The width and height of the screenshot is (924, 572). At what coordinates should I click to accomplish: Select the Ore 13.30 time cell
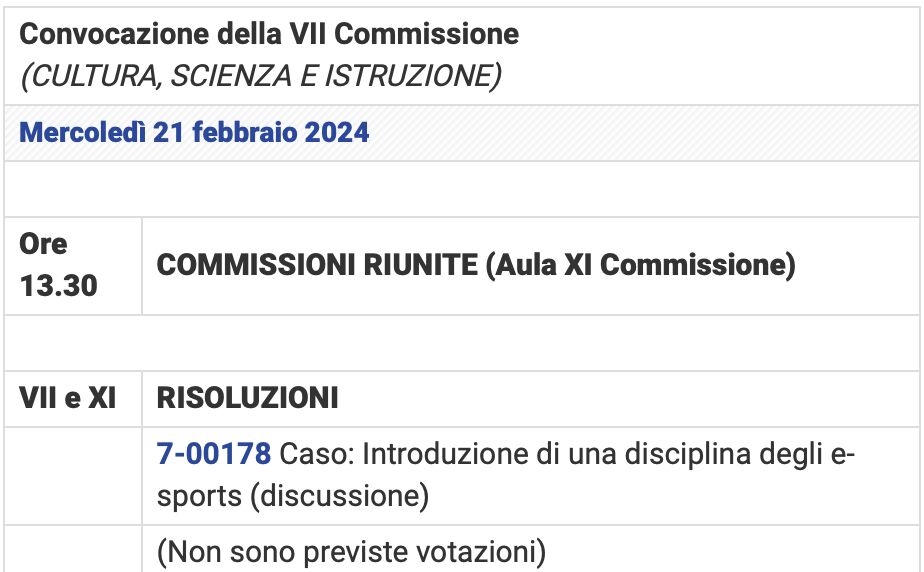click(58, 265)
